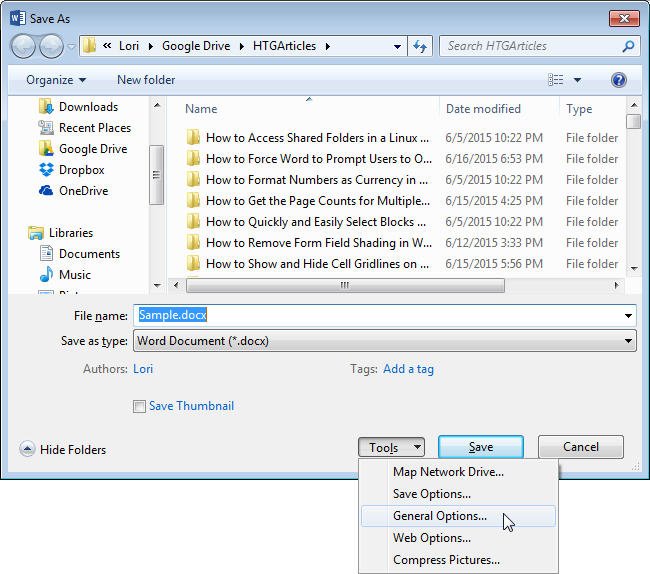This screenshot has width=650, height=574.
Task: Click '6/16/2015 6:53 PM' date cell
Action: point(494,159)
